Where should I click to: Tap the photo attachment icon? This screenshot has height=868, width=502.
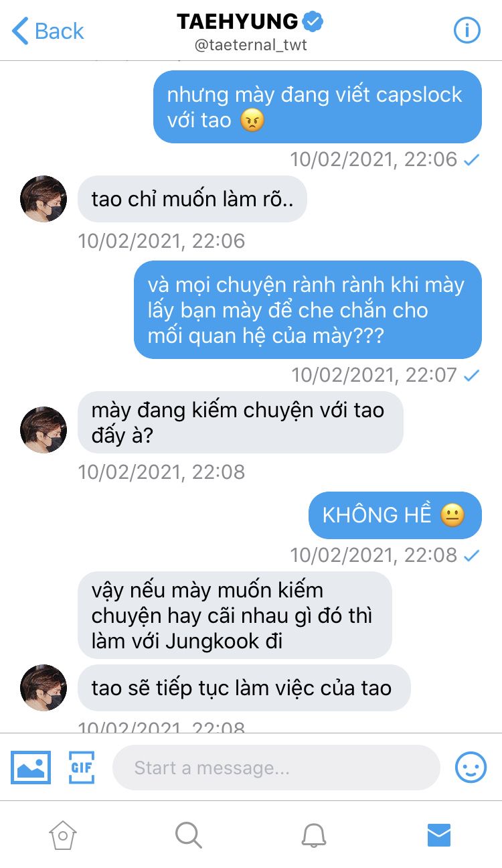[x=31, y=767]
